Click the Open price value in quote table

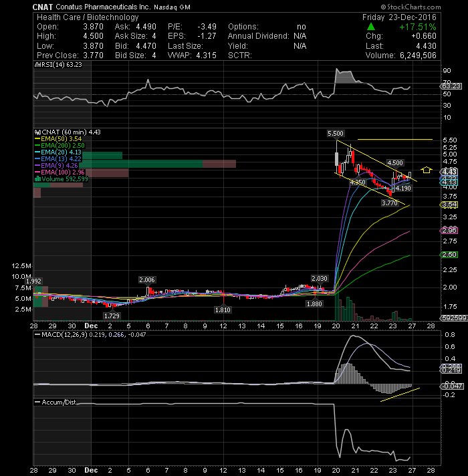(93, 27)
